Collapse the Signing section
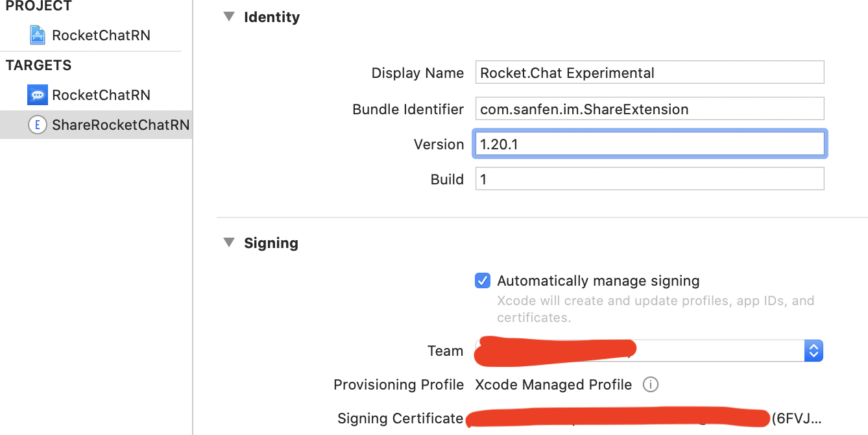This screenshot has width=868, height=435. coord(228,242)
